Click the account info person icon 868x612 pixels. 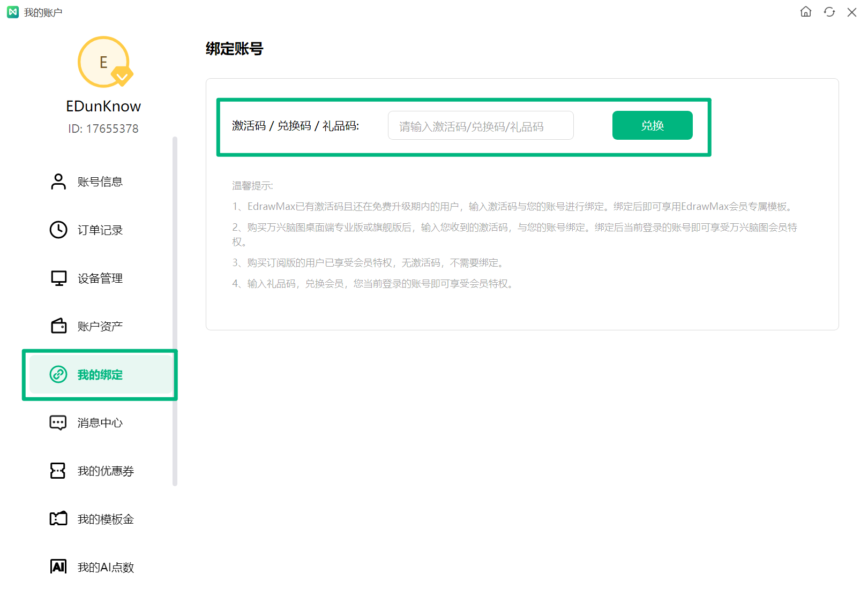pyautogui.click(x=58, y=182)
